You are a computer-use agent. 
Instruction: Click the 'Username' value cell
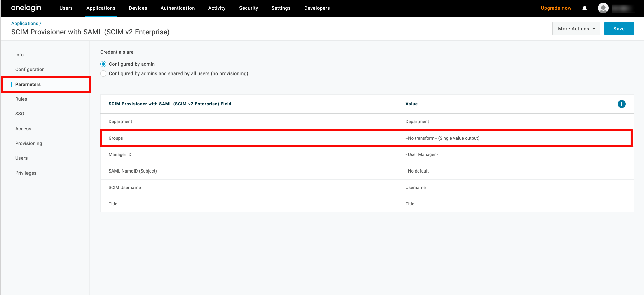tap(415, 188)
